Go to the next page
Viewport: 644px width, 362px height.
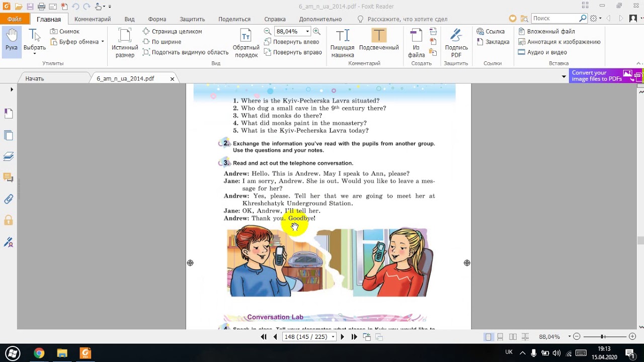[342, 337]
